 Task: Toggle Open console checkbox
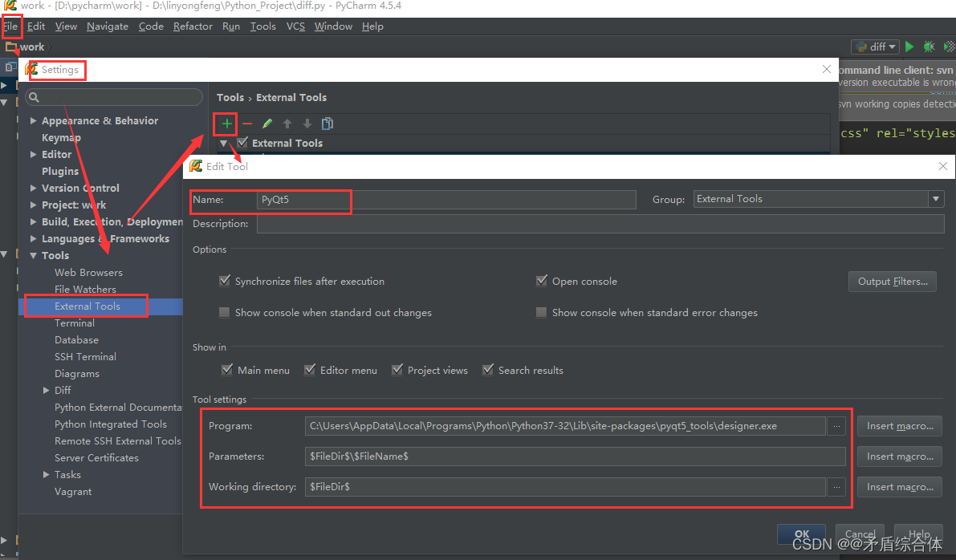coord(541,280)
